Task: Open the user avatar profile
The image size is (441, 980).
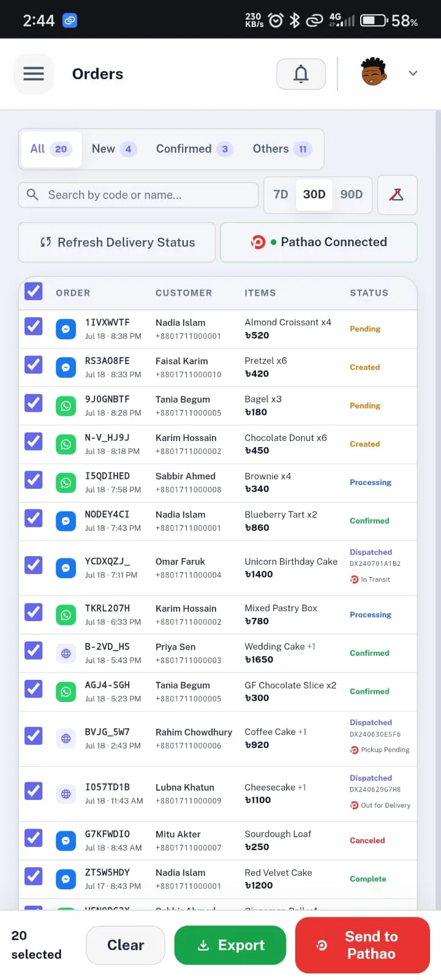Action: tap(373, 72)
